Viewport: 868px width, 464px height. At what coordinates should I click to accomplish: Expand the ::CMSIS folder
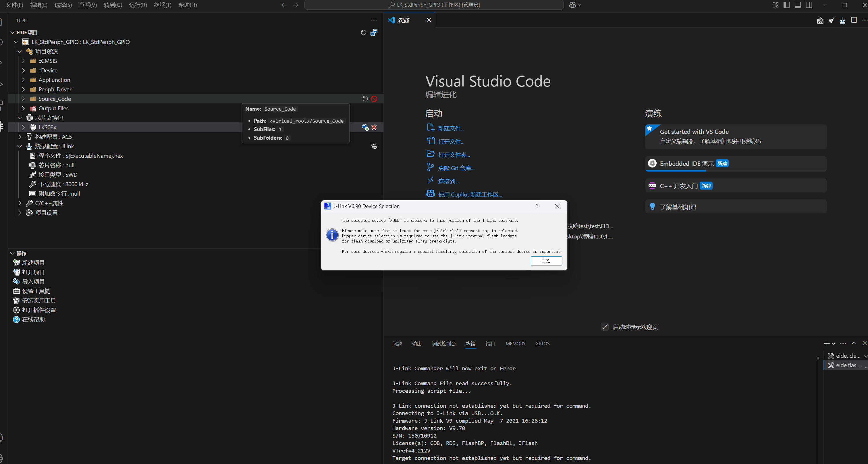23,61
